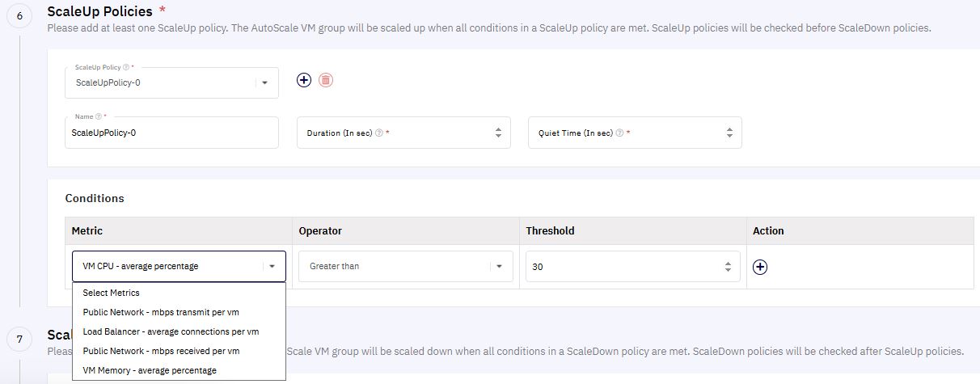Open help icon beside Quiet Time (In sec)
Viewport: 980px width, 384px height.
coord(619,133)
